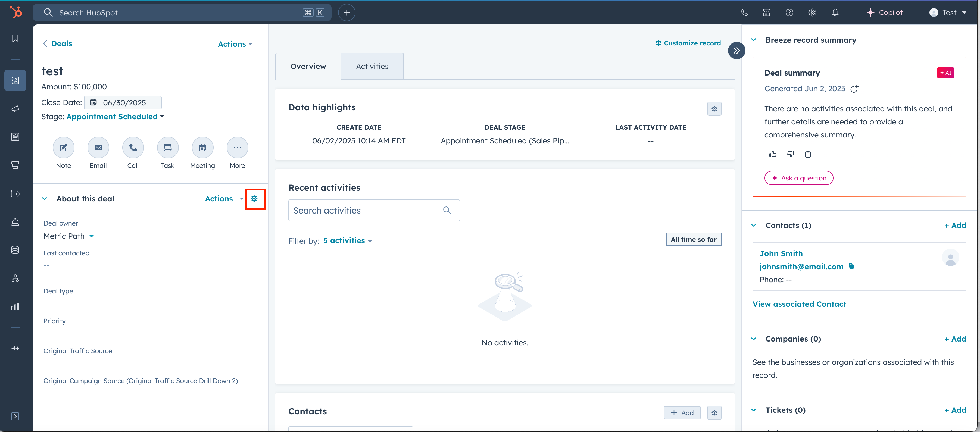Open the Reporting bar chart icon

[x=15, y=306]
